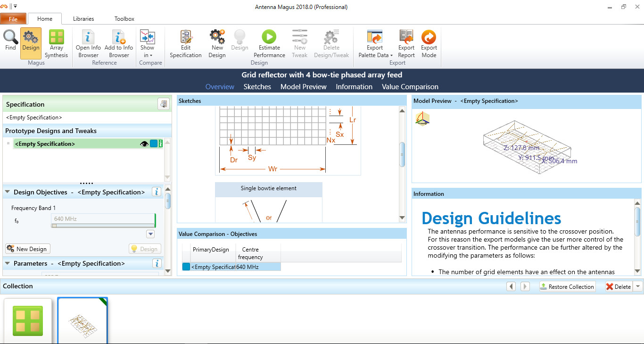Click Restore Collection

click(x=567, y=286)
